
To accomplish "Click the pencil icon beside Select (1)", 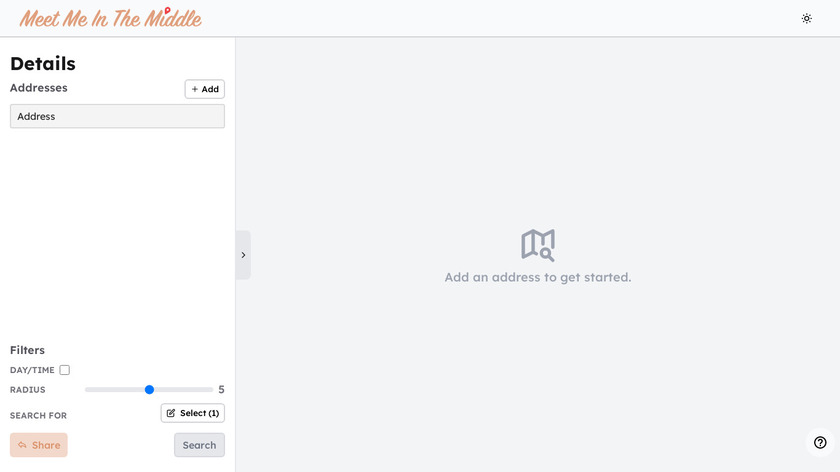I will (x=171, y=413).
